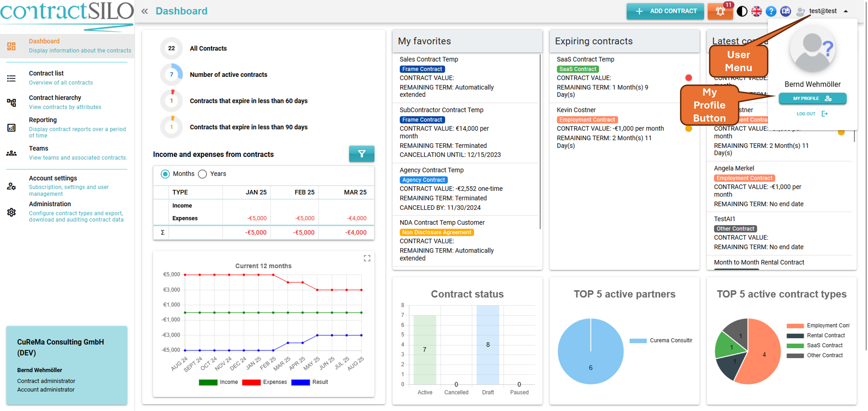868x411 pixels.
Task: Collapse the sidebar with double chevron icon
Action: click(145, 11)
